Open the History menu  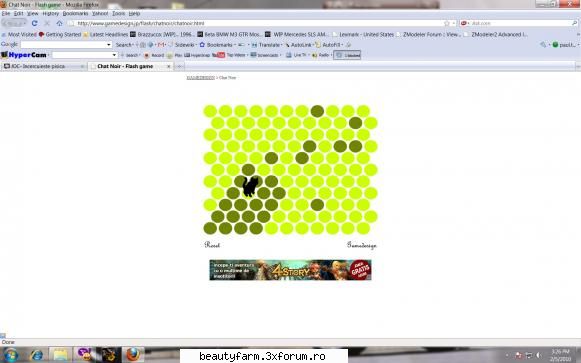point(51,13)
